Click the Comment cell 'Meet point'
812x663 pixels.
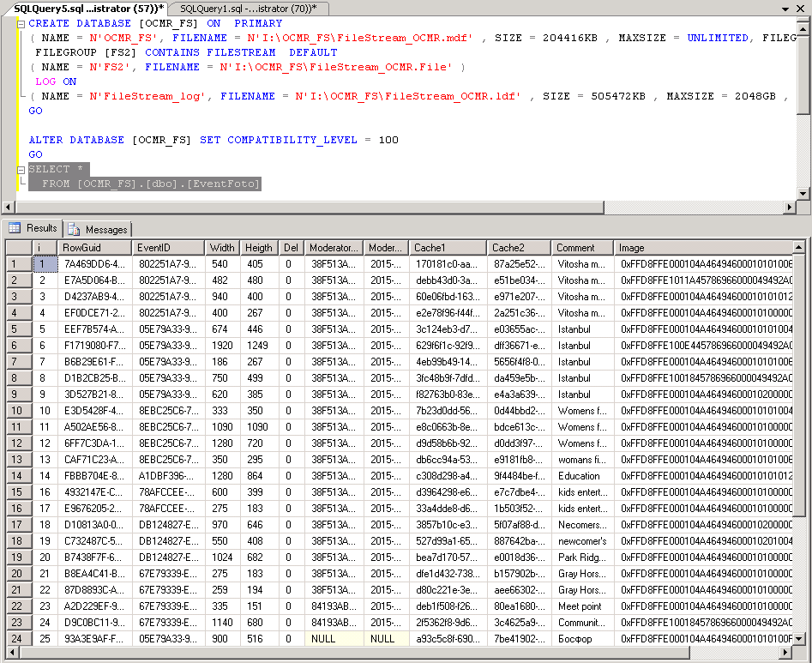tap(582, 606)
